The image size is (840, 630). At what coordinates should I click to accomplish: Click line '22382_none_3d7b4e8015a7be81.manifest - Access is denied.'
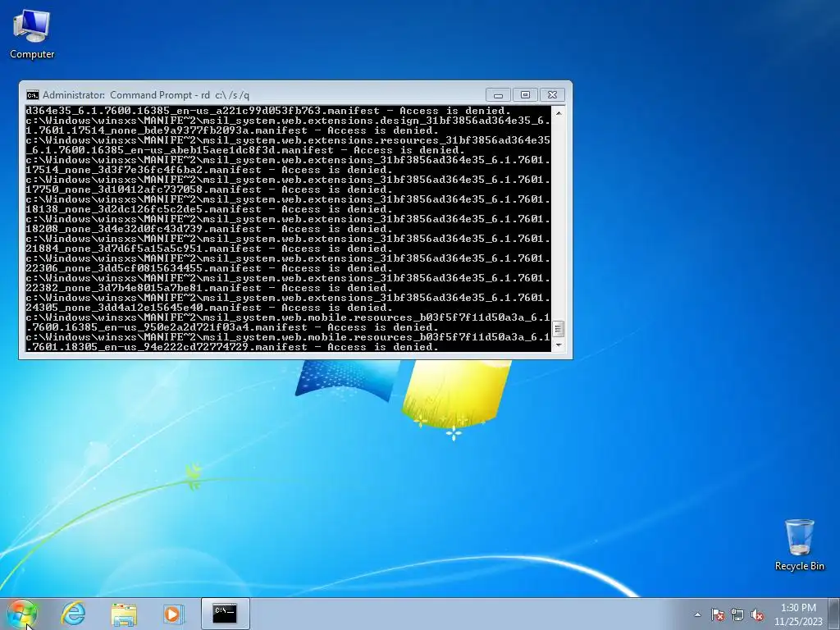click(209, 288)
